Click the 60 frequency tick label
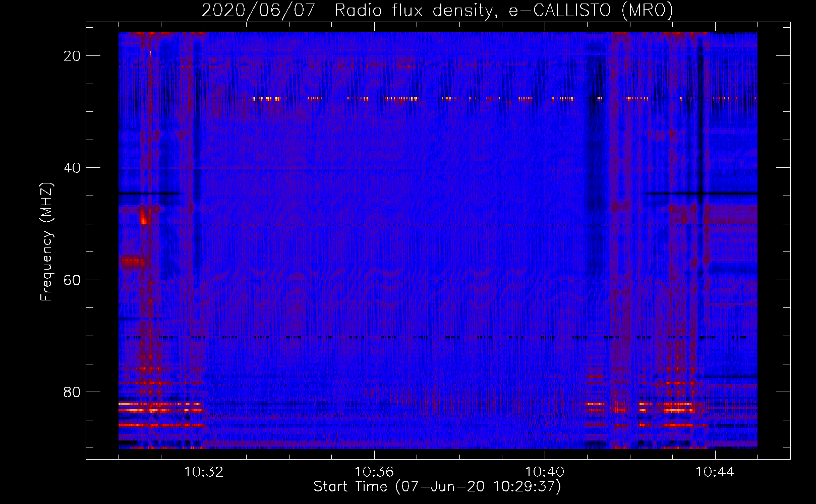This screenshot has width=816, height=504. tap(72, 280)
